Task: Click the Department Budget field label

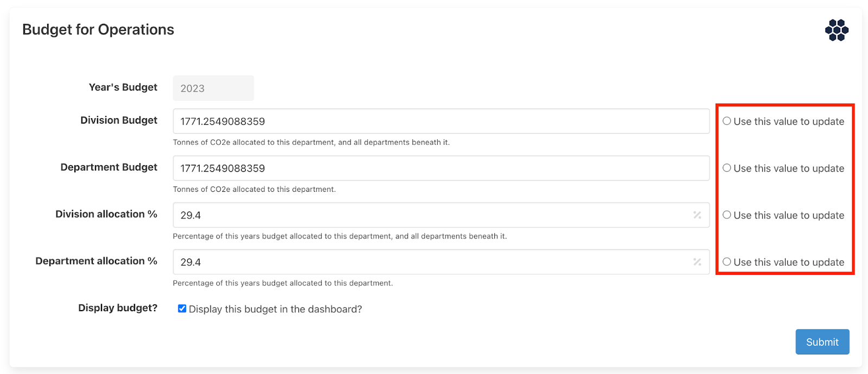Action: (108, 167)
